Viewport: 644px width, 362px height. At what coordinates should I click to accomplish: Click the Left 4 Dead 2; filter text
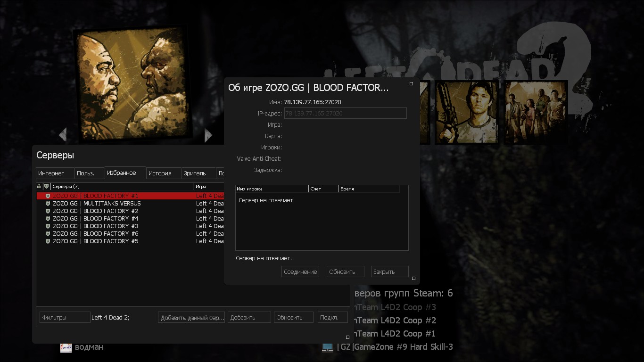tap(110, 317)
